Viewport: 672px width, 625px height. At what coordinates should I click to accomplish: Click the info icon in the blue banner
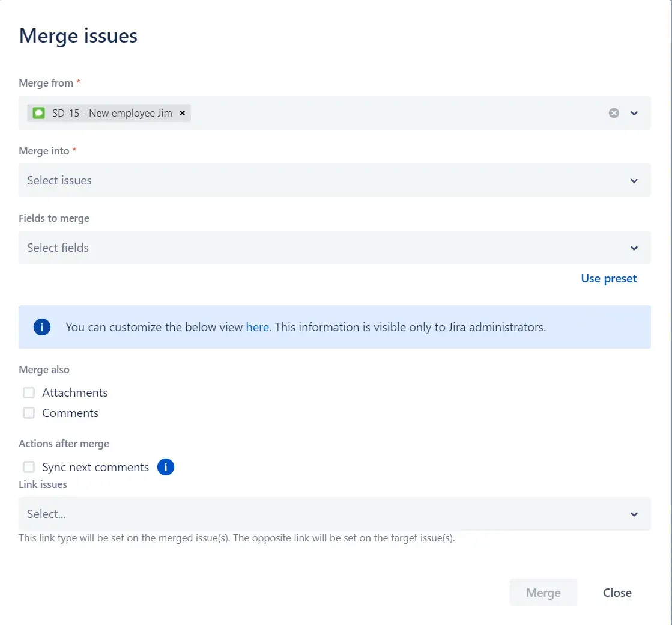tap(42, 328)
